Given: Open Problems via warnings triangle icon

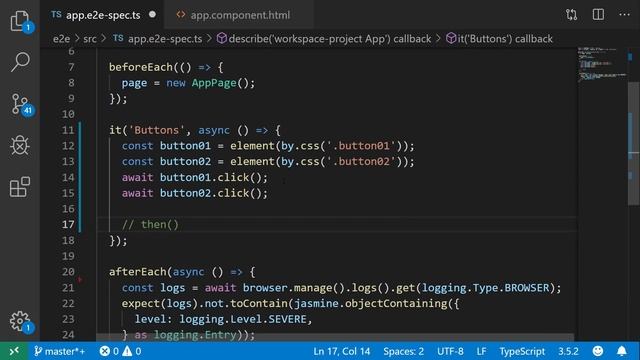Looking at the screenshot, I should 132,351.
